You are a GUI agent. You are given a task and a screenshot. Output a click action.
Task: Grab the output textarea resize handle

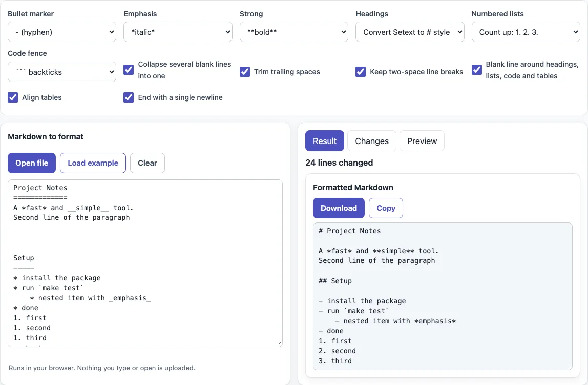point(569,367)
